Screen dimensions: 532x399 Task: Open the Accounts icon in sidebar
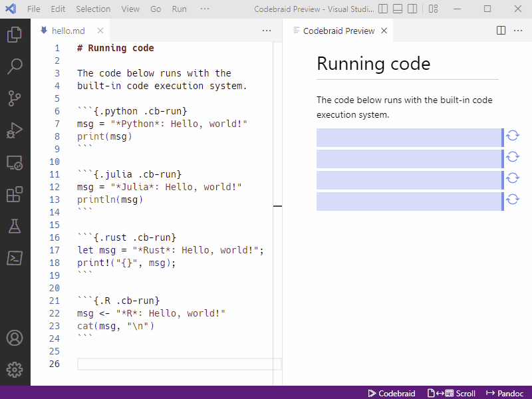(15, 338)
